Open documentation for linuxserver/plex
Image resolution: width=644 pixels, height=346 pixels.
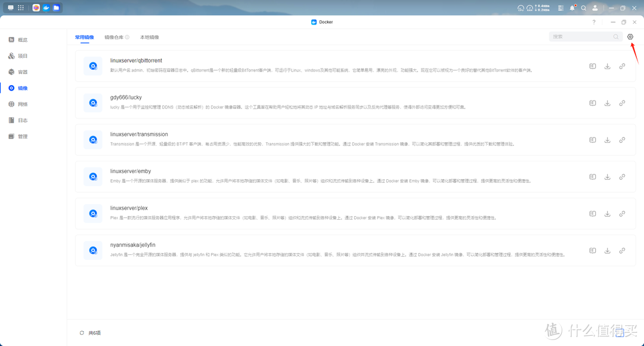[593, 214]
